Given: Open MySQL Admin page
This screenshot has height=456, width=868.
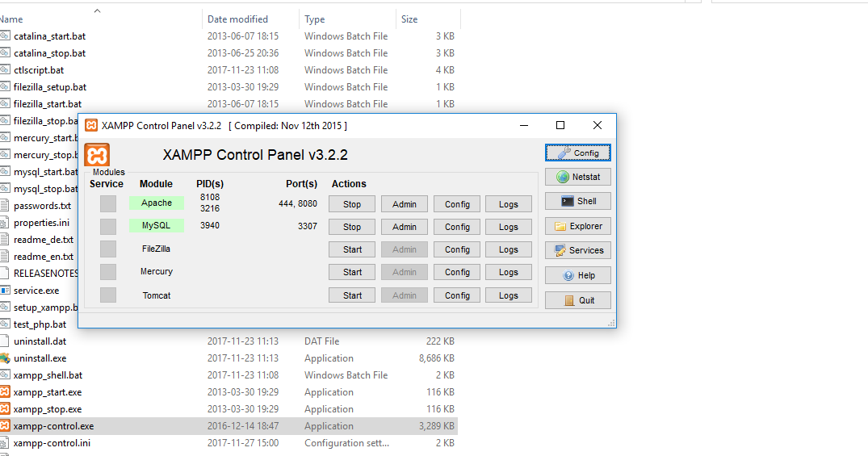Looking at the screenshot, I should tap(405, 227).
